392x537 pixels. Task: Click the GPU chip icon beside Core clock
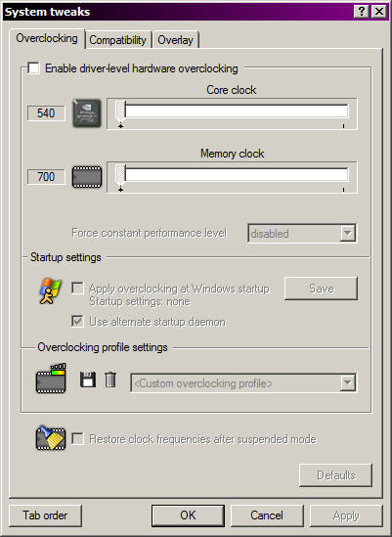point(87,113)
